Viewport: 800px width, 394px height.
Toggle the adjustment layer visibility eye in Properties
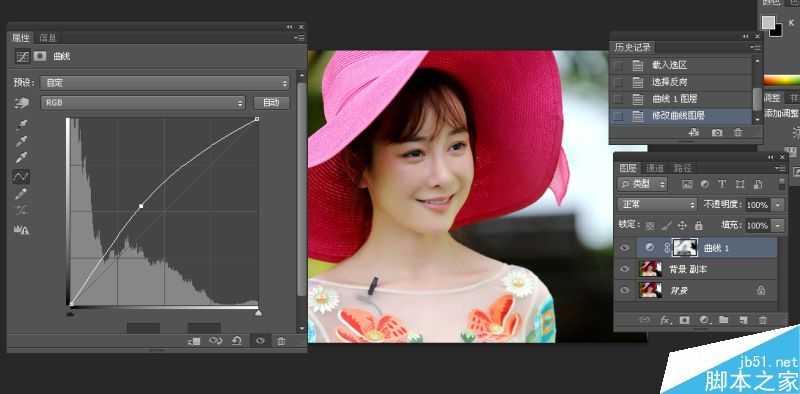[x=260, y=341]
